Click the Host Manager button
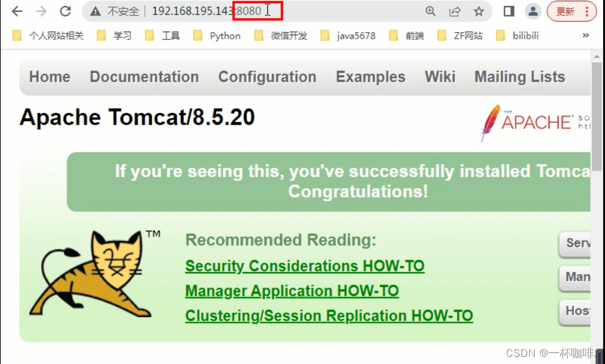The image size is (605, 364). (x=575, y=311)
